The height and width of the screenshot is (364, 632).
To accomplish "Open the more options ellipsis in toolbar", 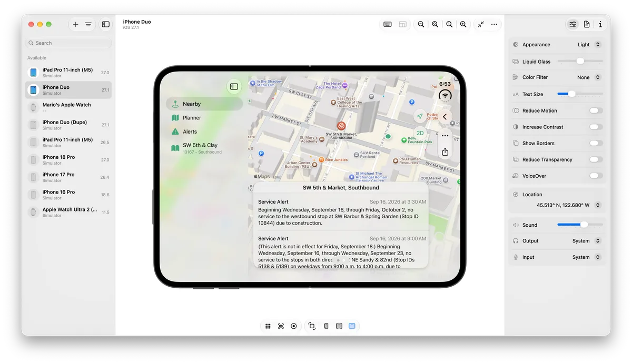I will [494, 24].
